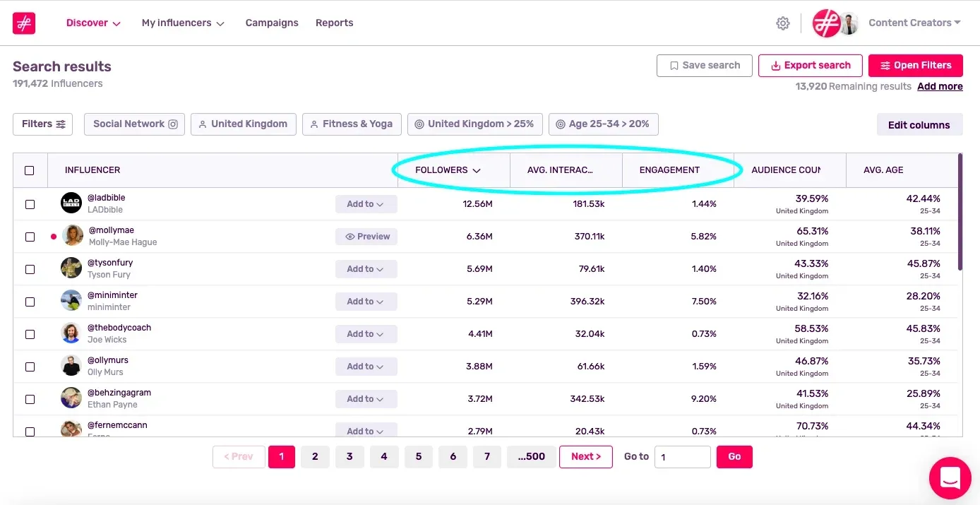Viewport: 980px width, 505px height.
Task: Click the Next page button
Action: (586, 457)
